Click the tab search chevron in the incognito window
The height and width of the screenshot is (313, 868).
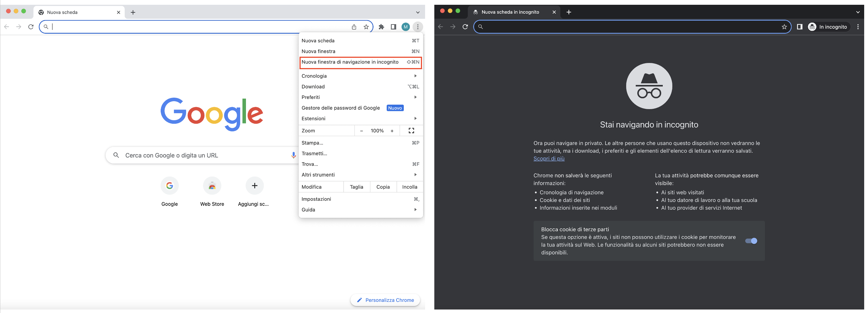click(x=858, y=12)
